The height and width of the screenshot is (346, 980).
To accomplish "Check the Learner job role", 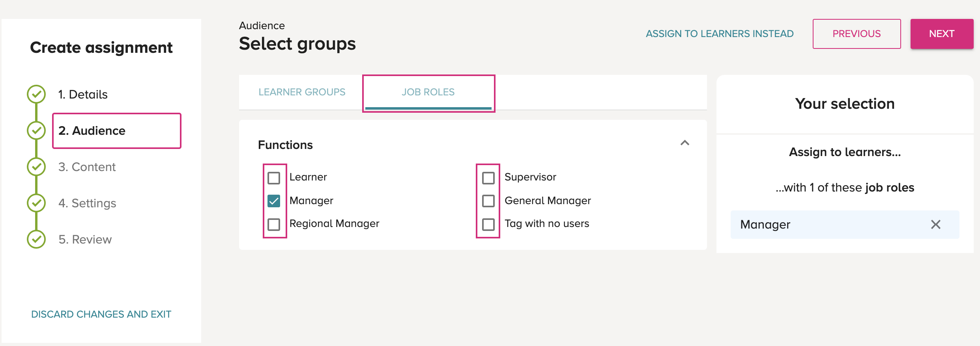I will (274, 178).
